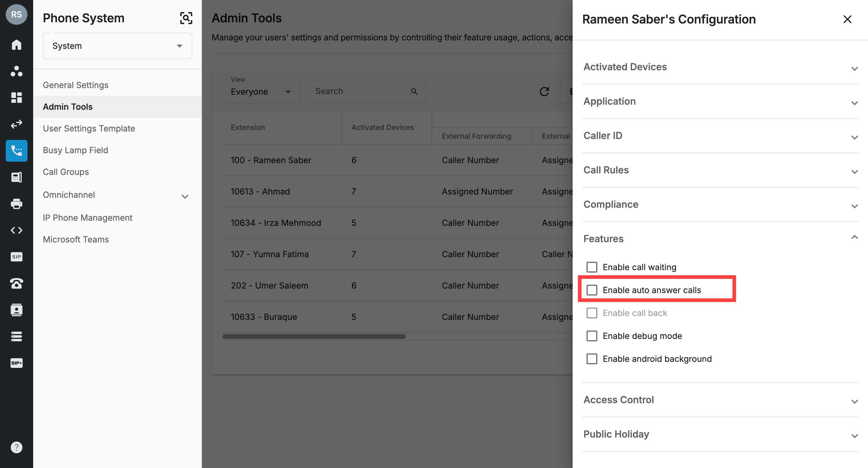Open the stacked server icon in sidebar

pos(17,336)
